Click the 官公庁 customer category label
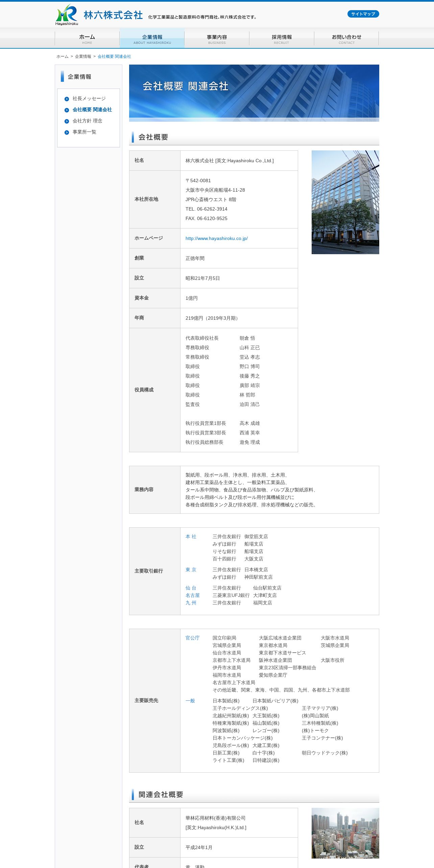 pos(193,638)
